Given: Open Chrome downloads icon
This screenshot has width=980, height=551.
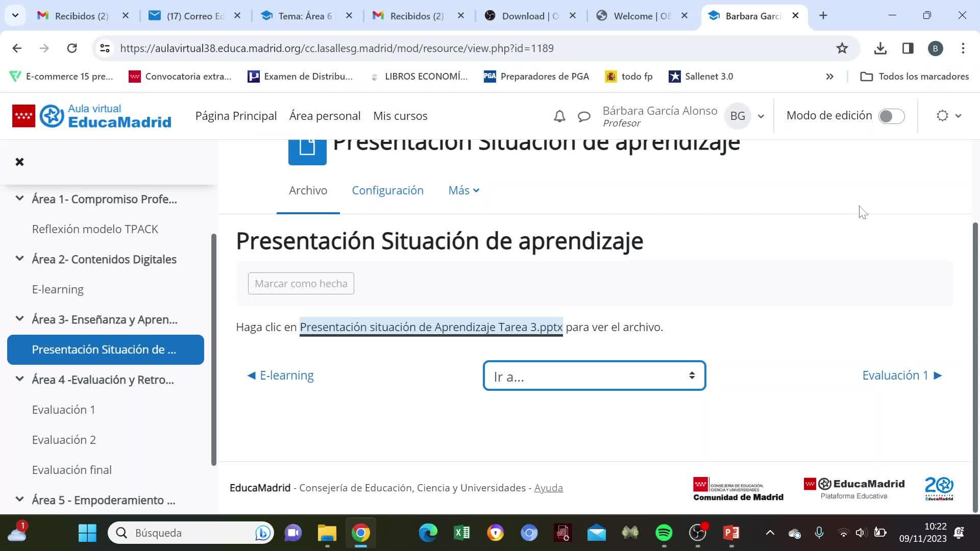Looking at the screenshot, I should [x=880, y=48].
